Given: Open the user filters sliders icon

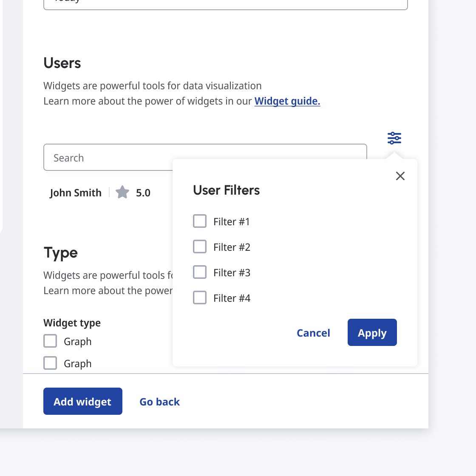Looking at the screenshot, I should tap(394, 138).
